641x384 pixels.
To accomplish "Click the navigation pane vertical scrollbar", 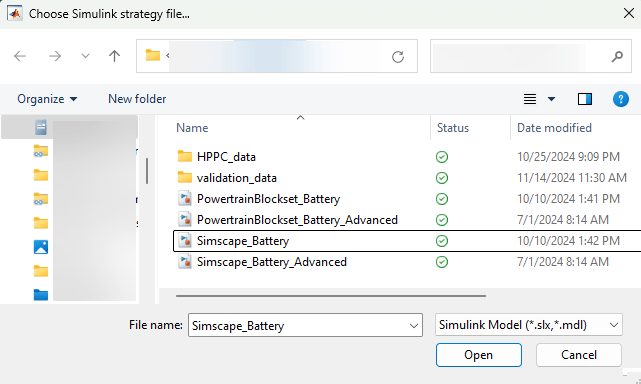I will (147, 171).
